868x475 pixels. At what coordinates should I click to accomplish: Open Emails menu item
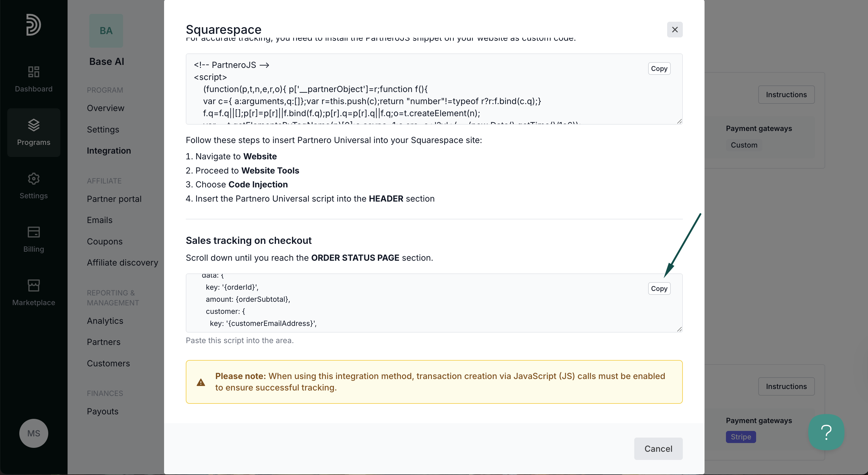pos(100,220)
